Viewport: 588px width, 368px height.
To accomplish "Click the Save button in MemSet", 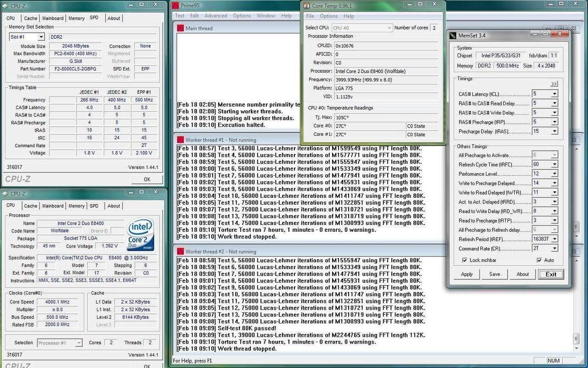I will click(x=495, y=274).
